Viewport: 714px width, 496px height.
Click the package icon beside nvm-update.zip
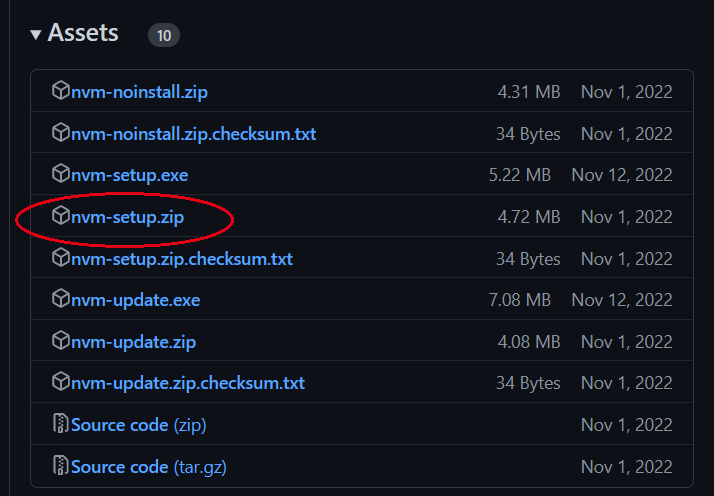(x=61, y=342)
